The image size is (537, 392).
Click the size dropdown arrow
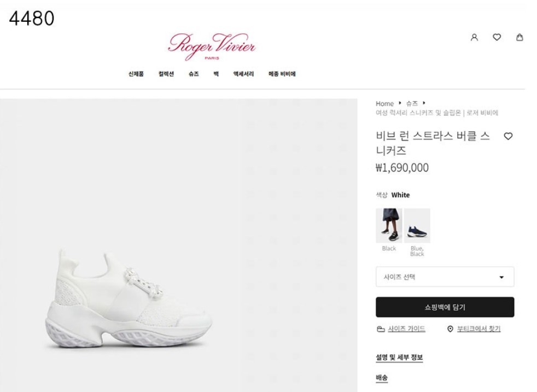pyautogui.click(x=501, y=277)
